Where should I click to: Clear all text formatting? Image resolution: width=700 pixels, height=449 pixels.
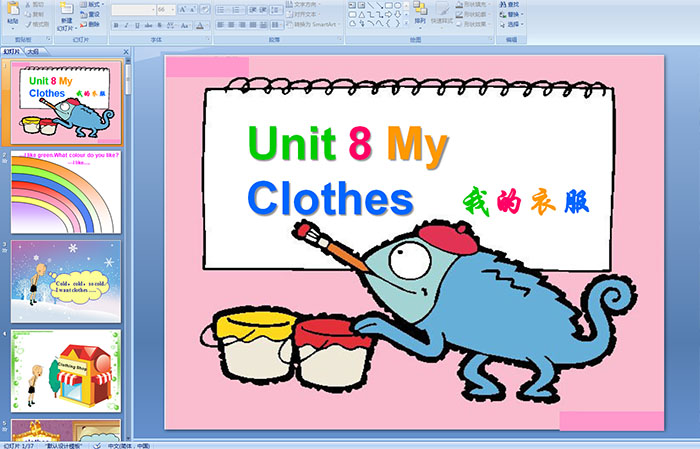204,10
